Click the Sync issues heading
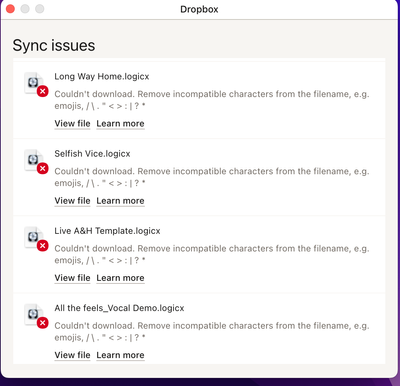The width and height of the screenshot is (400, 386). click(54, 45)
